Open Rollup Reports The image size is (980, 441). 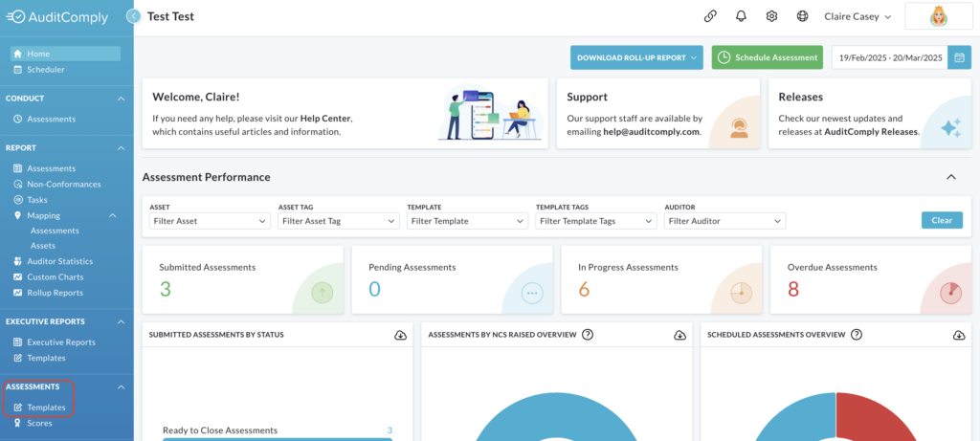[48, 293]
